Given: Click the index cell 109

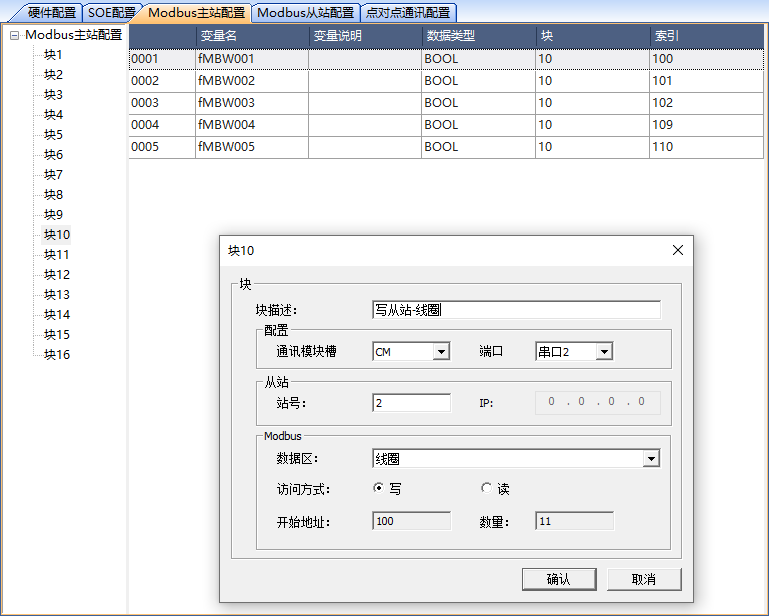Looking at the screenshot, I should click(x=707, y=125).
